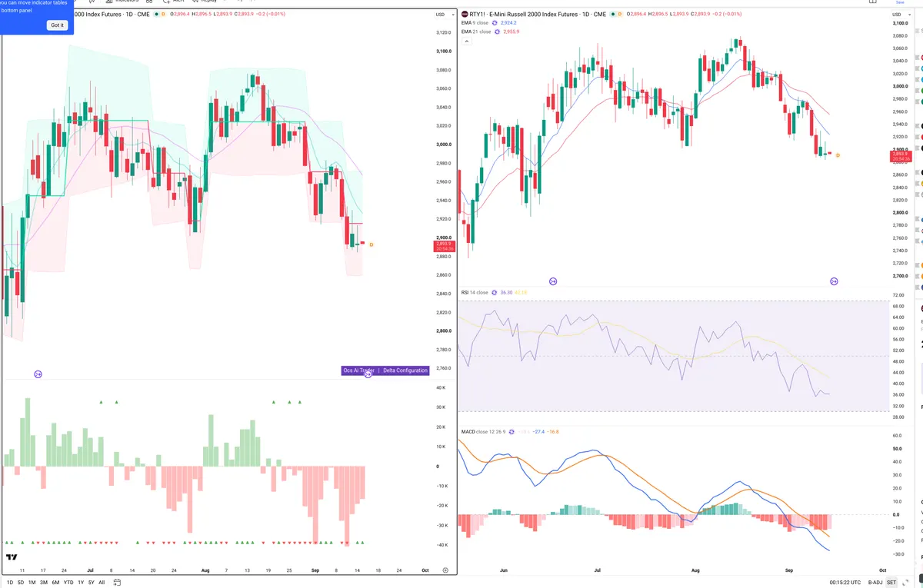Click the 2,893.9 price label on right axis
The image size is (923, 588).
[x=900, y=156]
